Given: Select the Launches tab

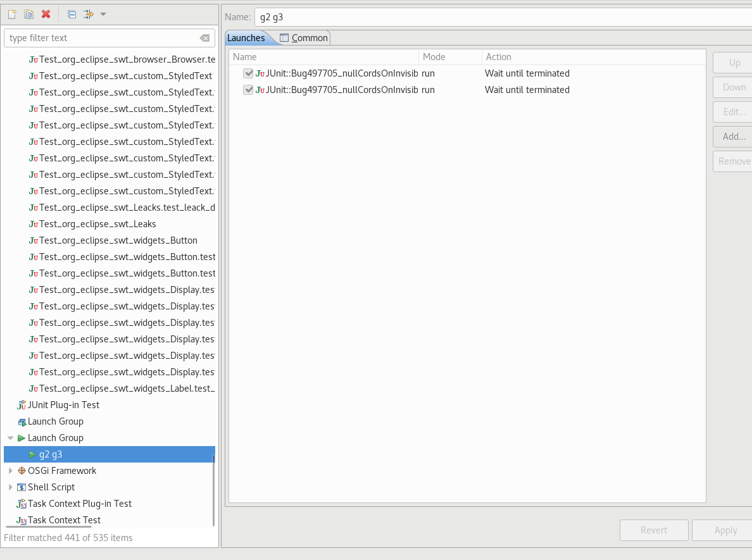Looking at the screenshot, I should tap(246, 38).
